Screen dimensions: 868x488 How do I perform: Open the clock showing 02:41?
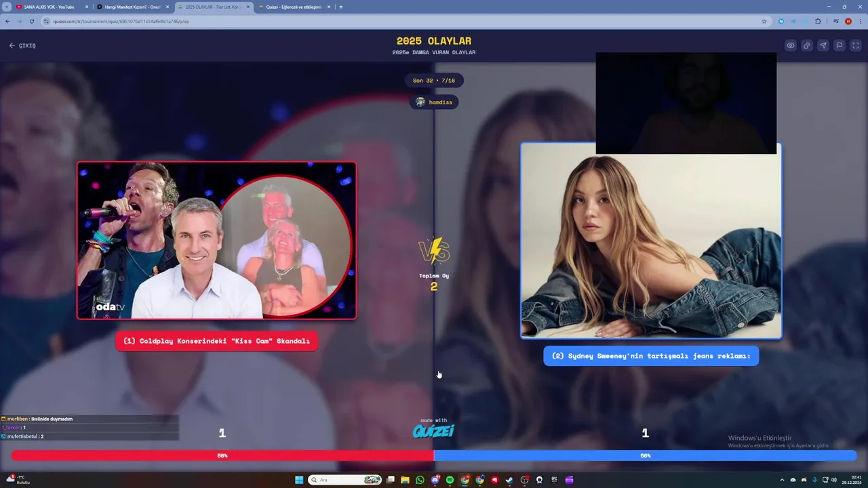click(x=851, y=480)
